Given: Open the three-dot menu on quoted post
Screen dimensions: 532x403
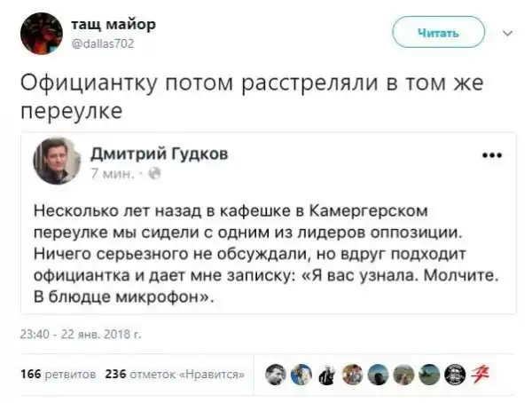Looking at the screenshot, I should (490, 154).
